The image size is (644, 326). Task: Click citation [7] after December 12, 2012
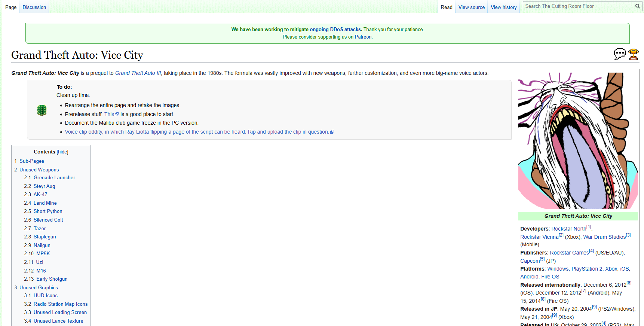coord(584,291)
